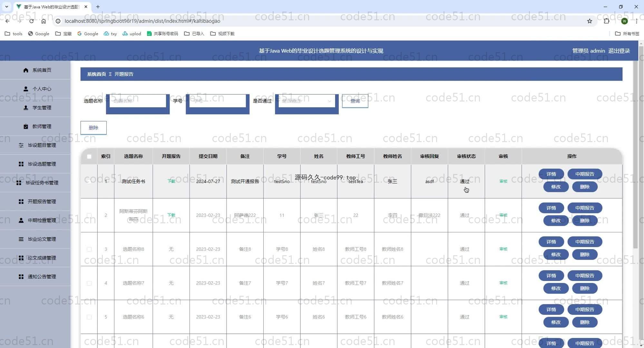Viewport: 644px width, 348px height.
Task: Click 中期报告 for row 1 测试任务书
Action: point(585,174)
